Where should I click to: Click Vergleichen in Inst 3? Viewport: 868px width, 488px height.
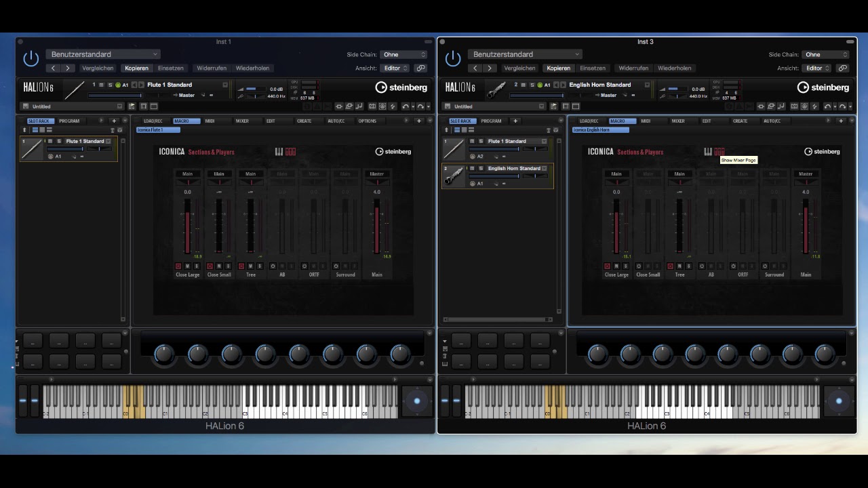[x=519, y=68]
